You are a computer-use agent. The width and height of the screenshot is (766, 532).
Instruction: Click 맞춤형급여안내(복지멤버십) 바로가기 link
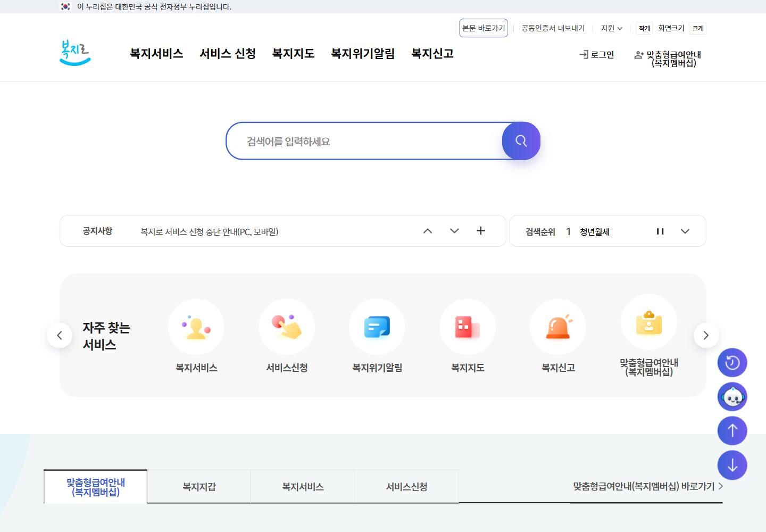pos(648,486)
